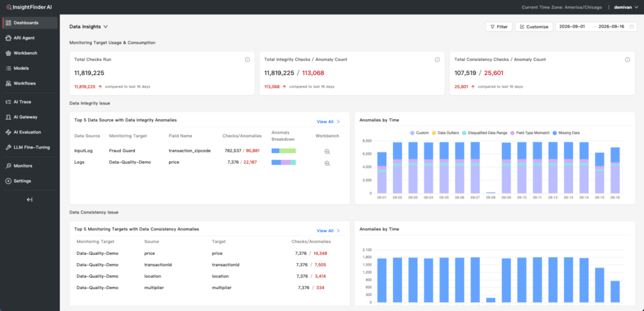The image size is (644, 311).
Task: Open Workbench magnifier for Logs row
Action: (327, 163)
